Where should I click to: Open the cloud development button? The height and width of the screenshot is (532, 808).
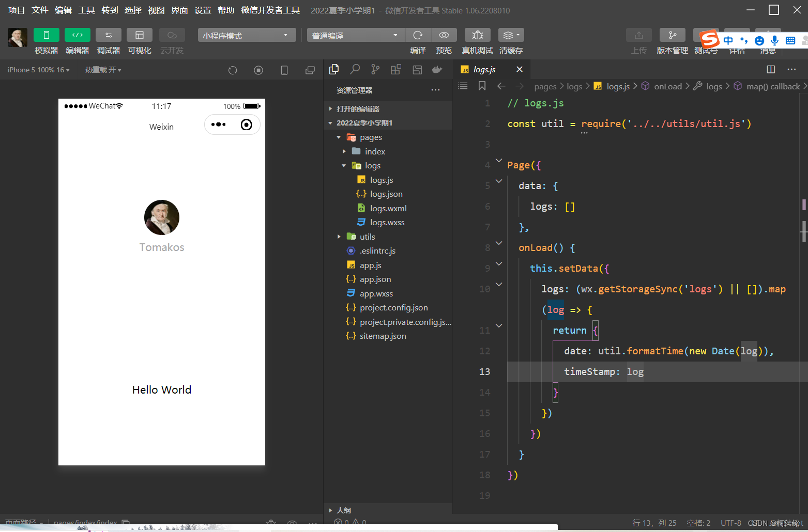pos(172,35)
